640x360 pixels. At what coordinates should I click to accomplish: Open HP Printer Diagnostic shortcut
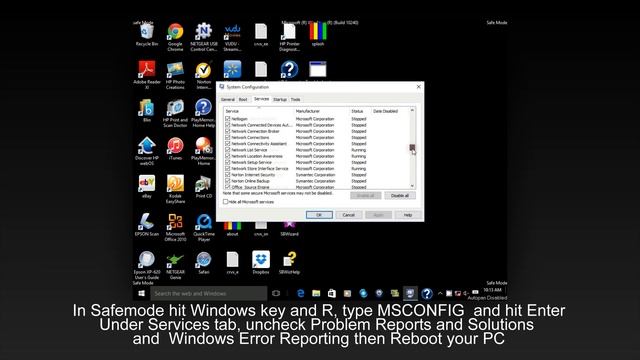(x=289, y=37)
